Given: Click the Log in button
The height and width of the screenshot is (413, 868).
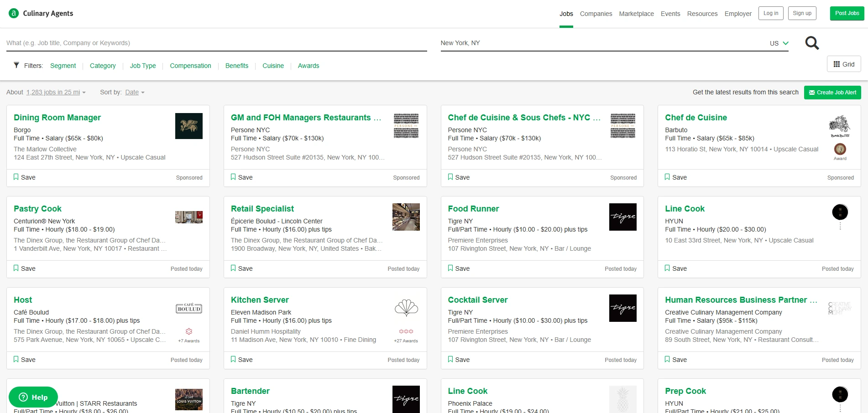Looking at the screenshot, I should tap(771, 13).
